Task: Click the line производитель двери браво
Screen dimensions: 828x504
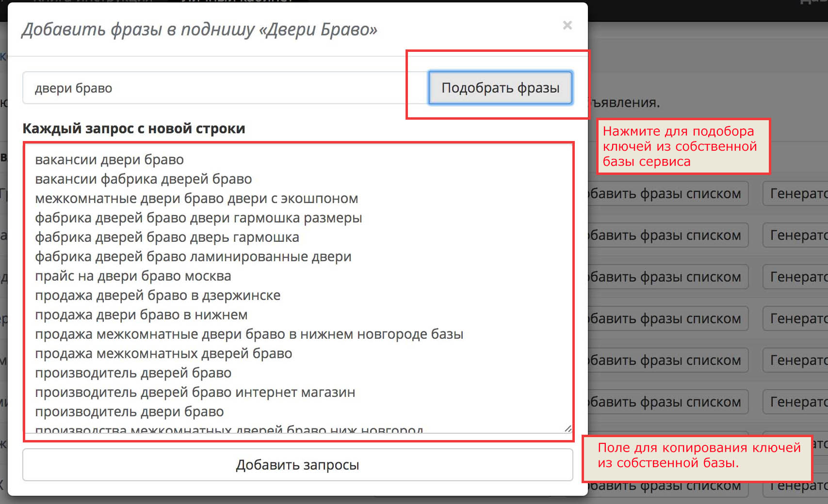Action: pyautogui.click(x=130, y=411)
